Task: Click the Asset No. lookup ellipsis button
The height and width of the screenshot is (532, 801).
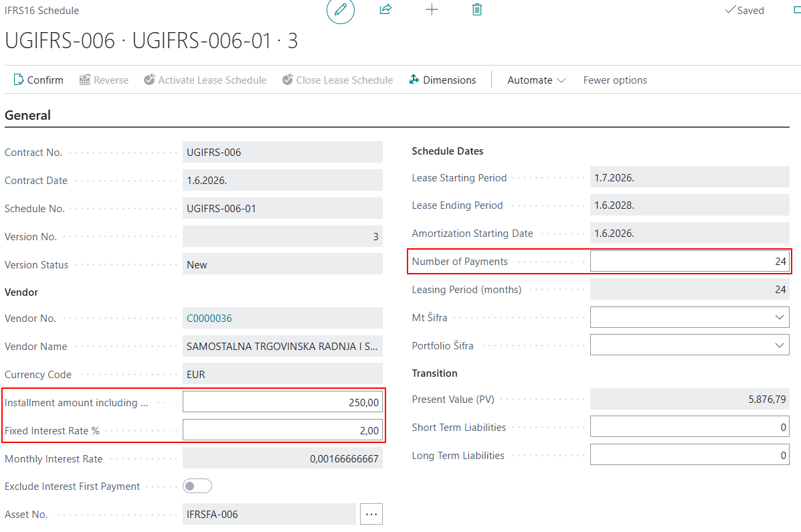Action: pyautogui.click(x=371, y=514)
